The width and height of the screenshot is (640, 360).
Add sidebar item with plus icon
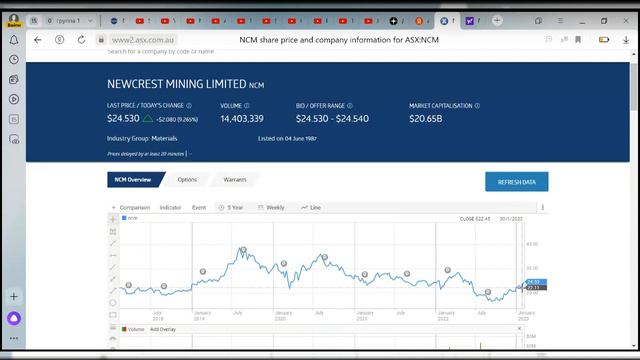pyautogui.click(x=14, y=297)
